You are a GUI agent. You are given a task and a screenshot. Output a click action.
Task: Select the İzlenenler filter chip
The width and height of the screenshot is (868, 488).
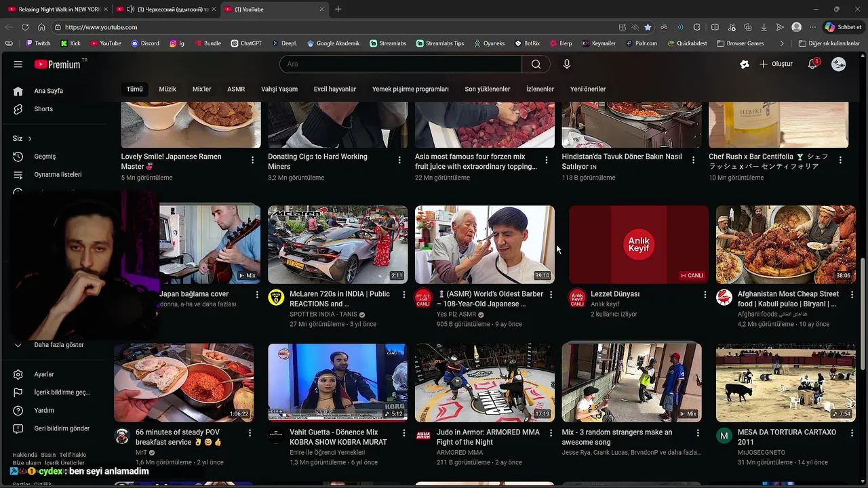(540, 89)
